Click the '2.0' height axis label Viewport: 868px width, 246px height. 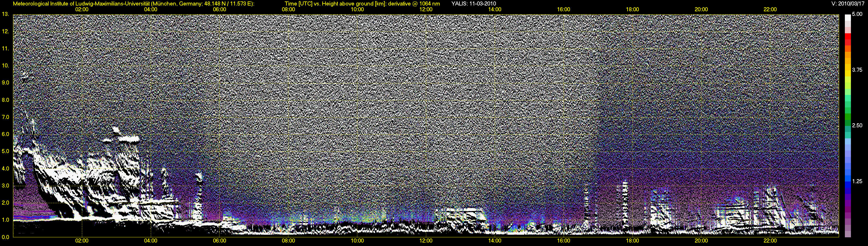(x=5, y=203)
